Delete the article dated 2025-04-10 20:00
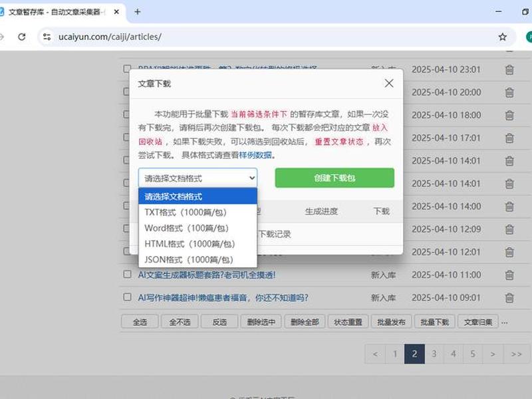This screenshot has height=399, width=532. (509, 92)
